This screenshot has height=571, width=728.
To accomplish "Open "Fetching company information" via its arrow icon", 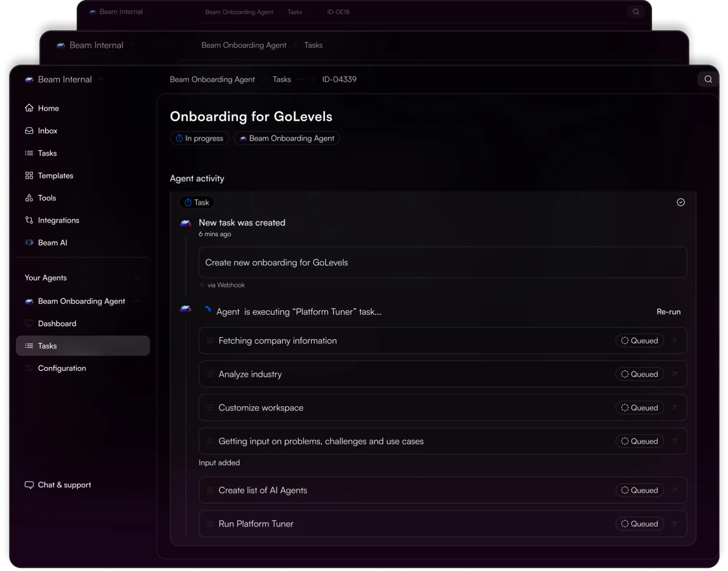I will (x=675, y=340).
